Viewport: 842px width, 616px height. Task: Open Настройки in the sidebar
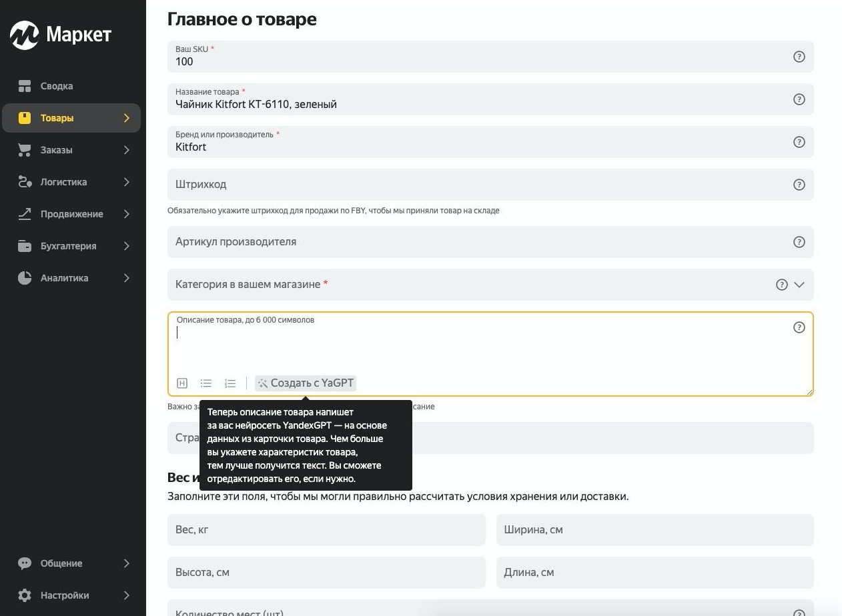(x=71, y=595)
